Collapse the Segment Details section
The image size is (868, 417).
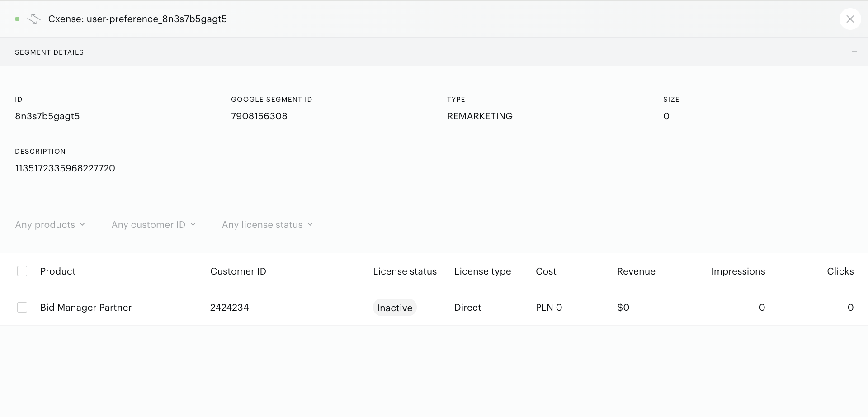[x=854, y=52]
